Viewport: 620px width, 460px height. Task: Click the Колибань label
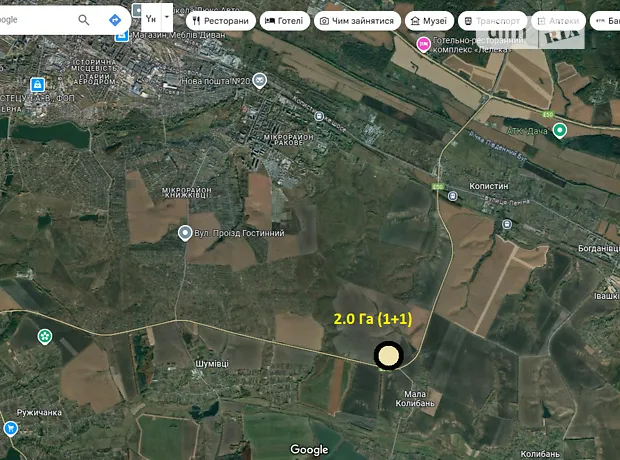click(x=540, y=454)
